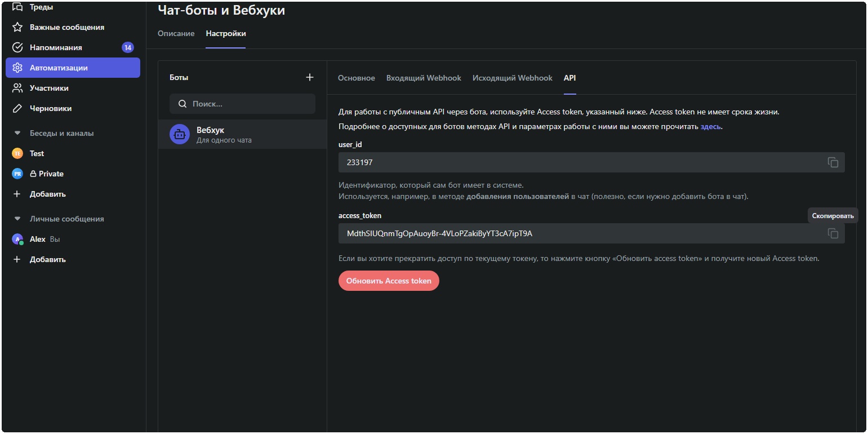This screenshot has width=868, height=434.
Task: Collapse the Беседы и каналы section
Action: [17, 134]
